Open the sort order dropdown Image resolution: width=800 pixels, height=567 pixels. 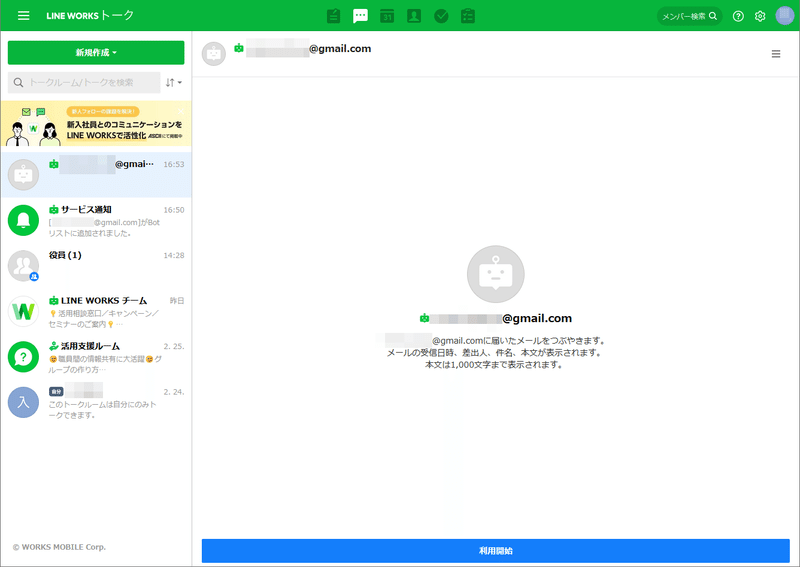pyautogui.click(x=173, y=82)
